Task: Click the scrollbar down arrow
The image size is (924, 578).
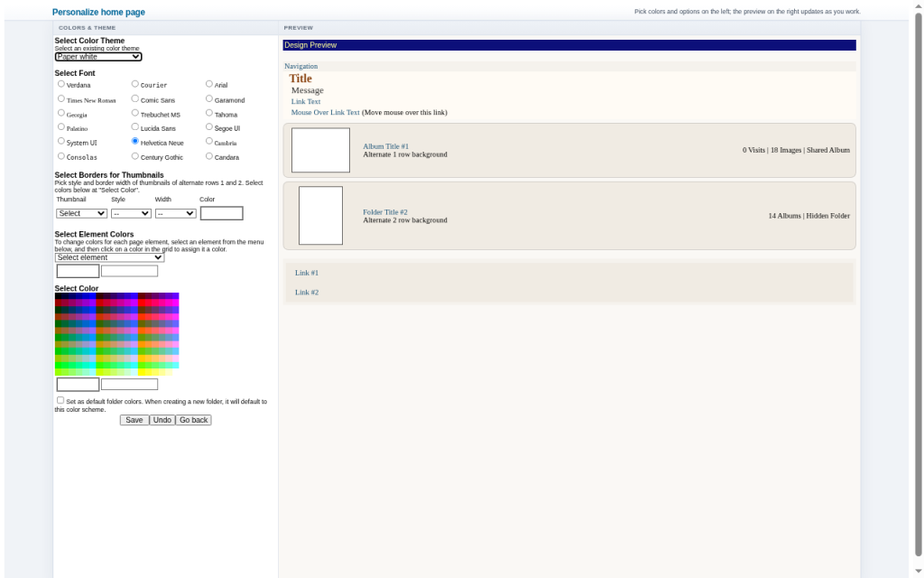Action: (x=918, y=571)
